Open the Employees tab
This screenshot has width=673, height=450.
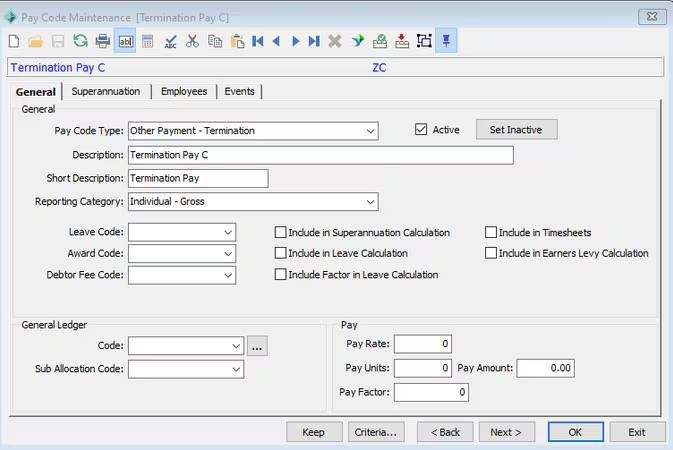(x=183, y=91)
